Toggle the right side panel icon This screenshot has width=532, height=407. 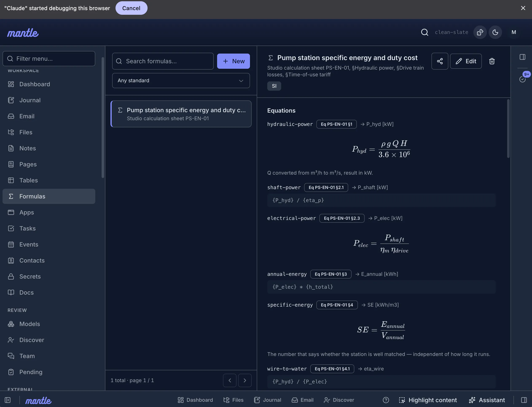pos(522,57)
